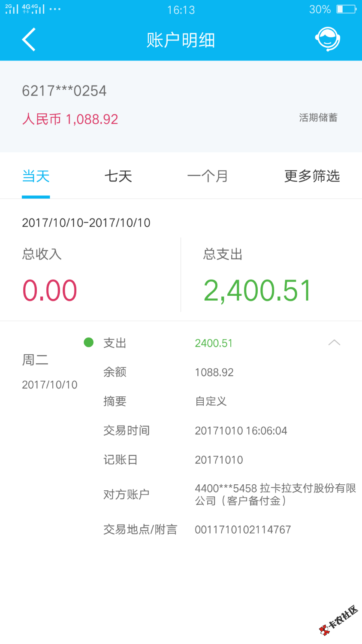
Task: Tap card number 6217***0254
Action: point(64,91)
